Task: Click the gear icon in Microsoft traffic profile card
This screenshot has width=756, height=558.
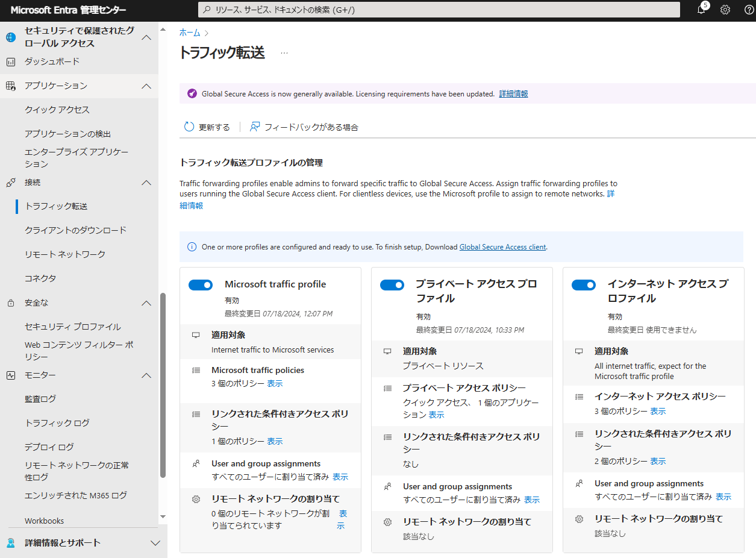Action: (195, 500)
